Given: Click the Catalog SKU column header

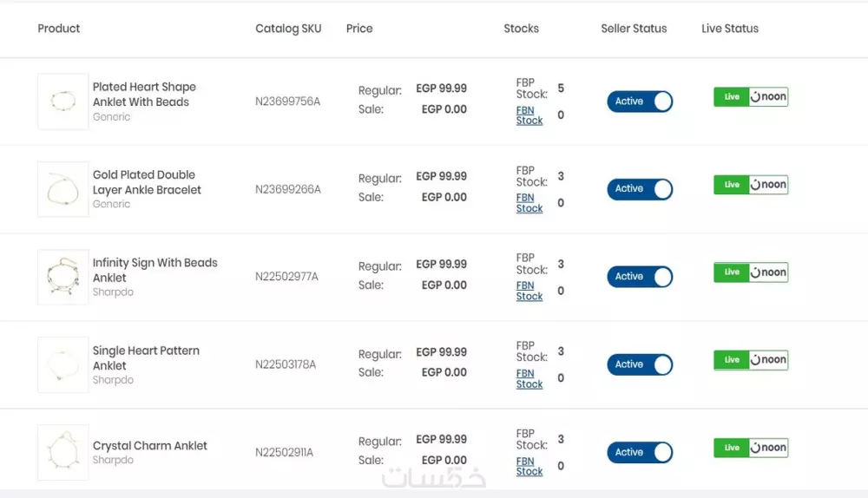Looking at the screenshot, I should [288, 29].
